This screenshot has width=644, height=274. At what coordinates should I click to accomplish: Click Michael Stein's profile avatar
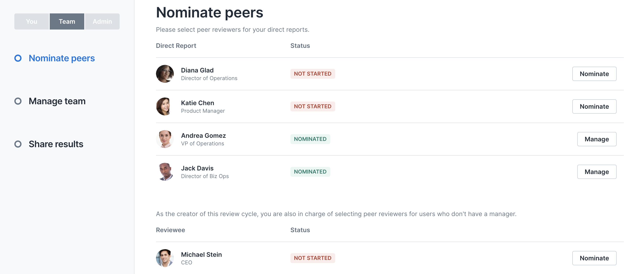(165, 258)
